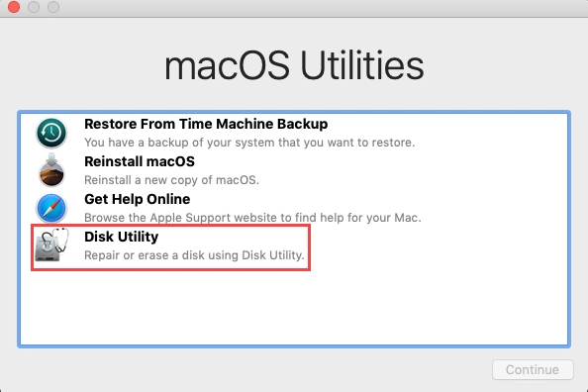Image resolution: width=588 pixels, height=392 pixels.
Task: Click the Continue button
Action: coord(533,370)
